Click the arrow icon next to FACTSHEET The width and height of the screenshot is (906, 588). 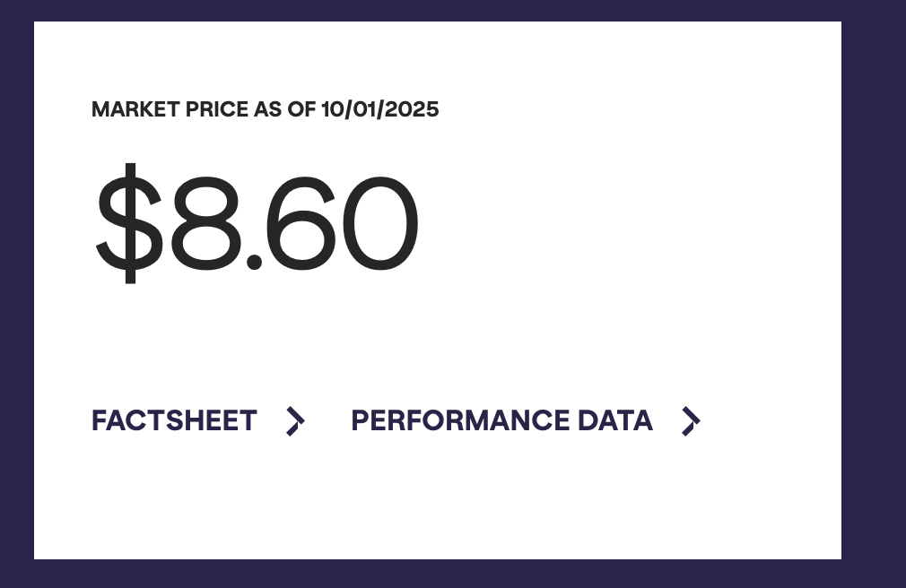pyautogui.click(x=295, y=420)
